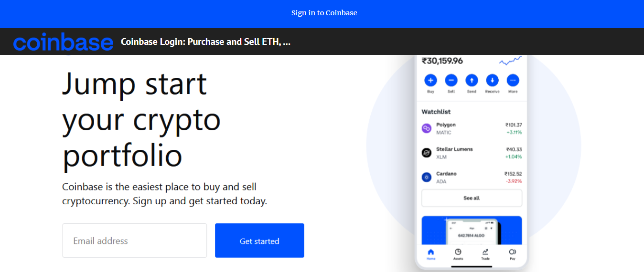Viewport: 644px width, 272px height.
Task: Open the Trade tab in phone
Action: [x=485, y=254]
